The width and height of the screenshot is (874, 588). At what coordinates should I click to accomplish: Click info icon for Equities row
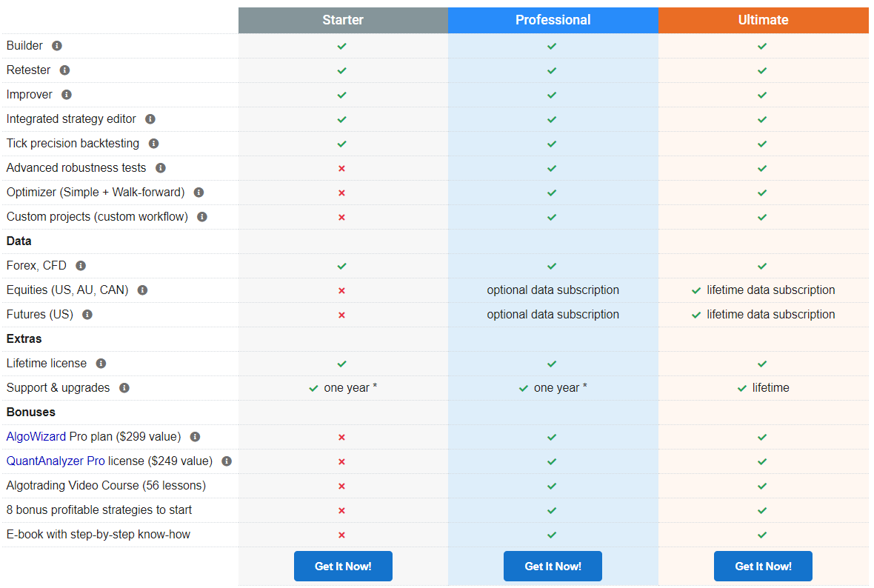pos(142,290)
